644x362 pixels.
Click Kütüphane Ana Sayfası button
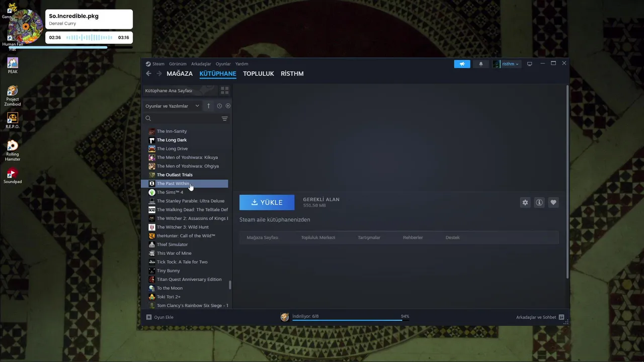(x=180, y=90)
